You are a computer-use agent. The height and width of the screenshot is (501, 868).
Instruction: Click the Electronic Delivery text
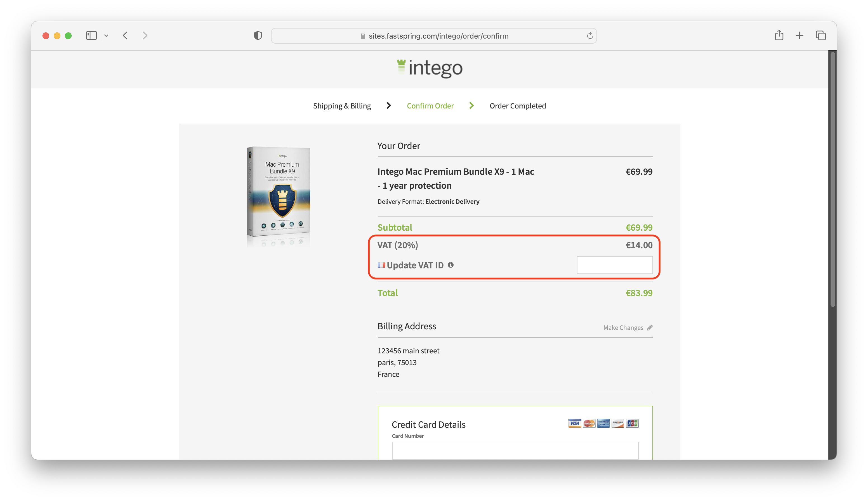click(452, 202)
